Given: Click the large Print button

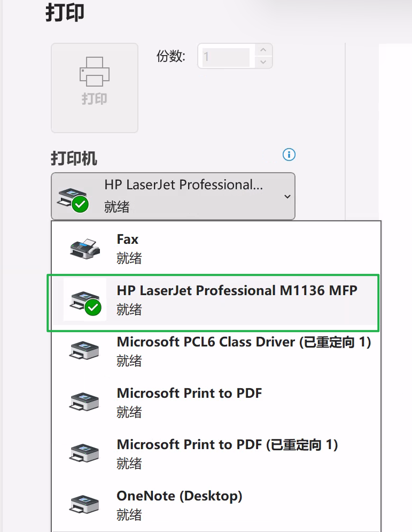Looking at the screenshot, I should point(95,88).
